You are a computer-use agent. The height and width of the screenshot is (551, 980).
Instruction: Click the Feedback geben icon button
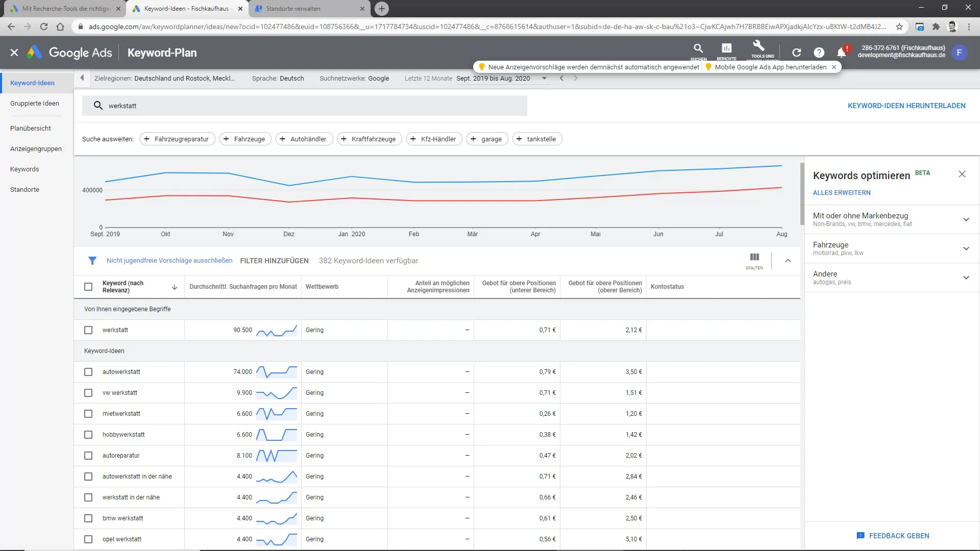click(861, 536)
